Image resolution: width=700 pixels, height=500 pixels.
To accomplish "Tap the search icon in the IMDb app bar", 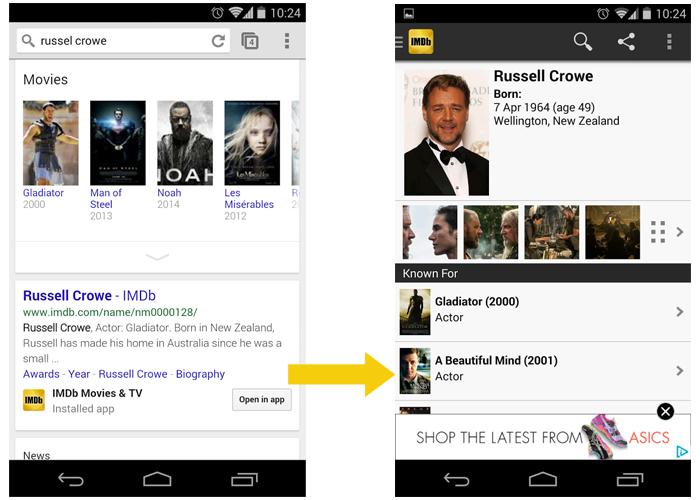I will 583,42.
